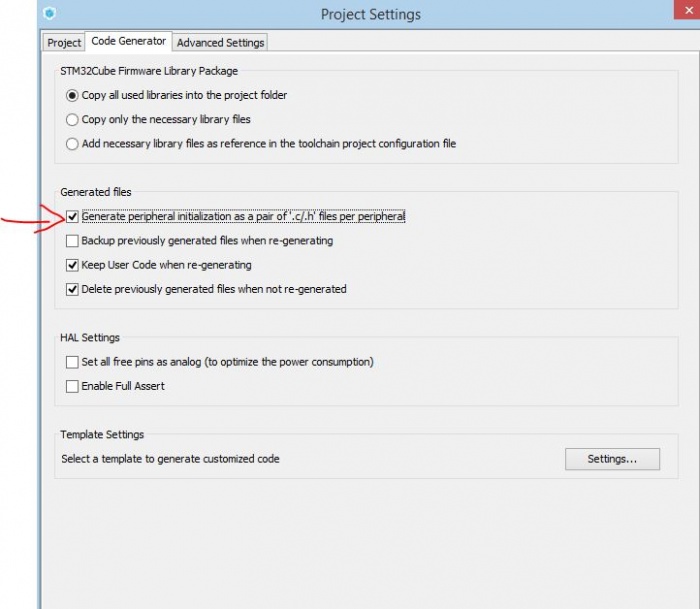Select Copy all used libraries radio button
Image resolution: width=700 pixels, height=609 pixels.
pyautogui.click(x=72, y=96)
